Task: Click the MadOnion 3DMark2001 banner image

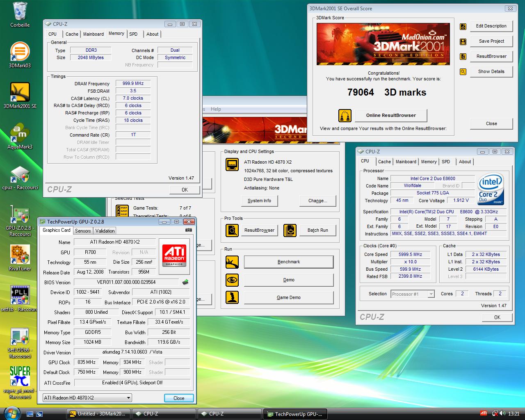Action: point(383,44)
